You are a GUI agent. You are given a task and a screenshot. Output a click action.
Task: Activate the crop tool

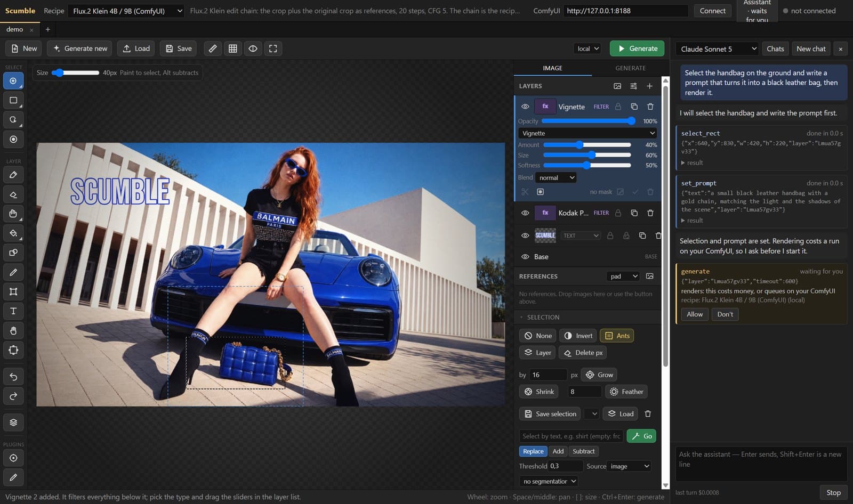[x=13, y=291]
